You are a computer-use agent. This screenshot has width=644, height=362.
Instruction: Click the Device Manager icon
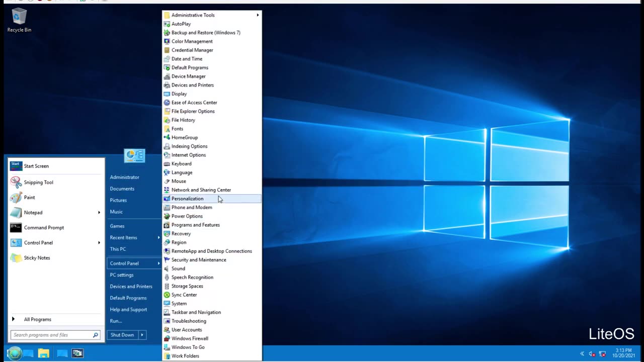167,76
